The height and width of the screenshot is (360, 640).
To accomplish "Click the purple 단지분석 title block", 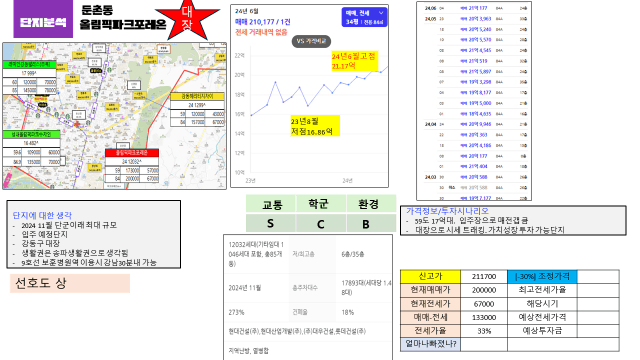I will [x=43, y=19].
